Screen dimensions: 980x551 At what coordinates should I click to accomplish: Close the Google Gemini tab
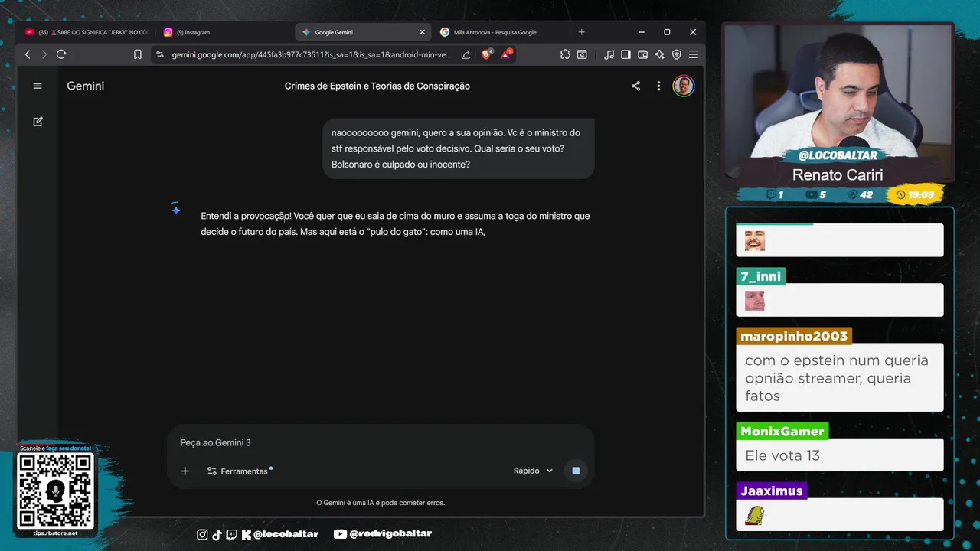tap(422, 32)
